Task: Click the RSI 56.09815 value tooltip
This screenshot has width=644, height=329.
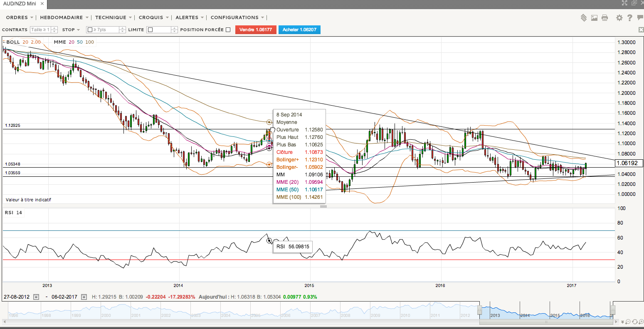Action: tap(293, 247)
